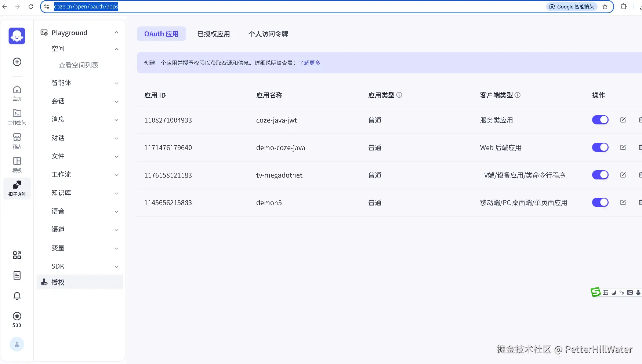The height and width of the screenshot is (364, 642).
Task: Click app ID 1108271004933
Action: 168,120
